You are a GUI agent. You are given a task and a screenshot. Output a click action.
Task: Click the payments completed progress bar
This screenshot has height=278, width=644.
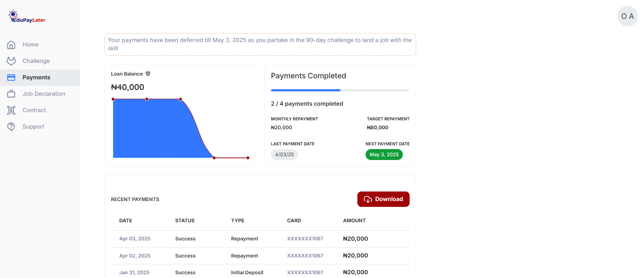(x=340, y=90)
